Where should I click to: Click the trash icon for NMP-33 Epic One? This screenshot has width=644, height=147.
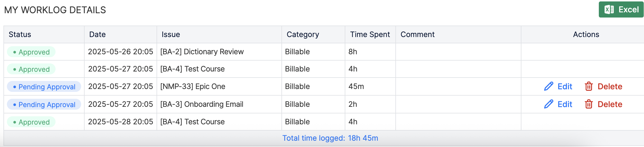point(589,86)
